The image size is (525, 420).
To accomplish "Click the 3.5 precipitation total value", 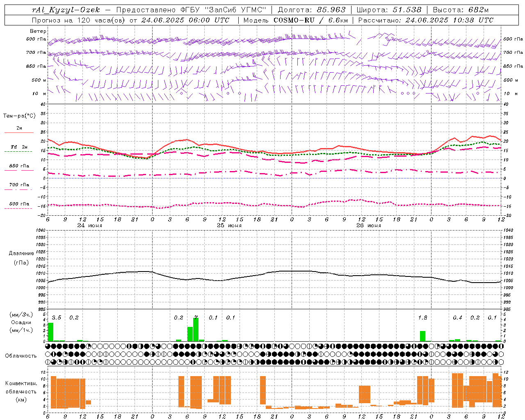I will coord(57,317).
